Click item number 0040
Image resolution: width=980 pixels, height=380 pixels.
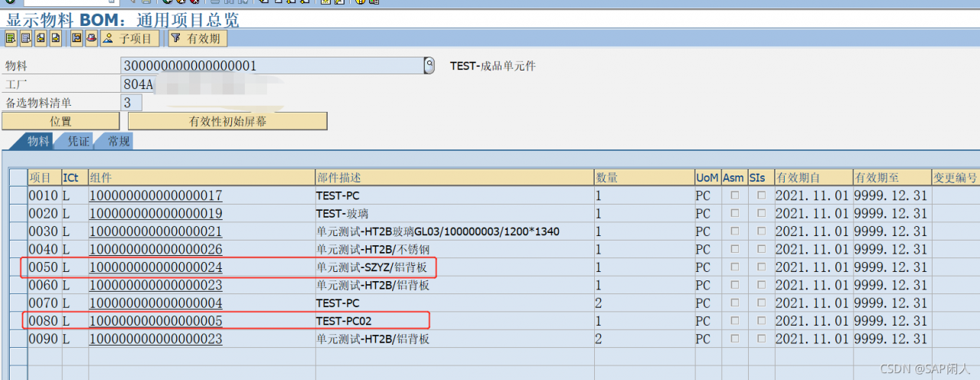tap(44, 250)
